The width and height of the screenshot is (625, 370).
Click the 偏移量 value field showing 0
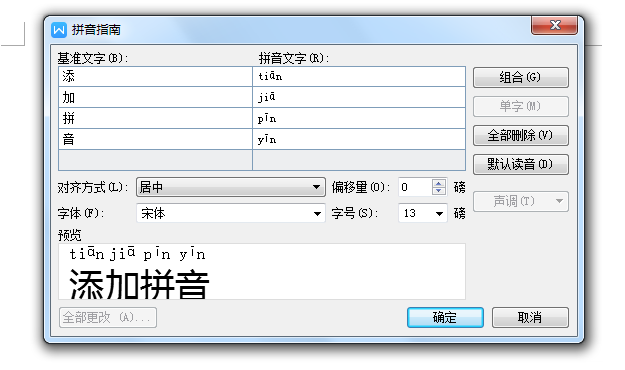click(x=415, y=187)
